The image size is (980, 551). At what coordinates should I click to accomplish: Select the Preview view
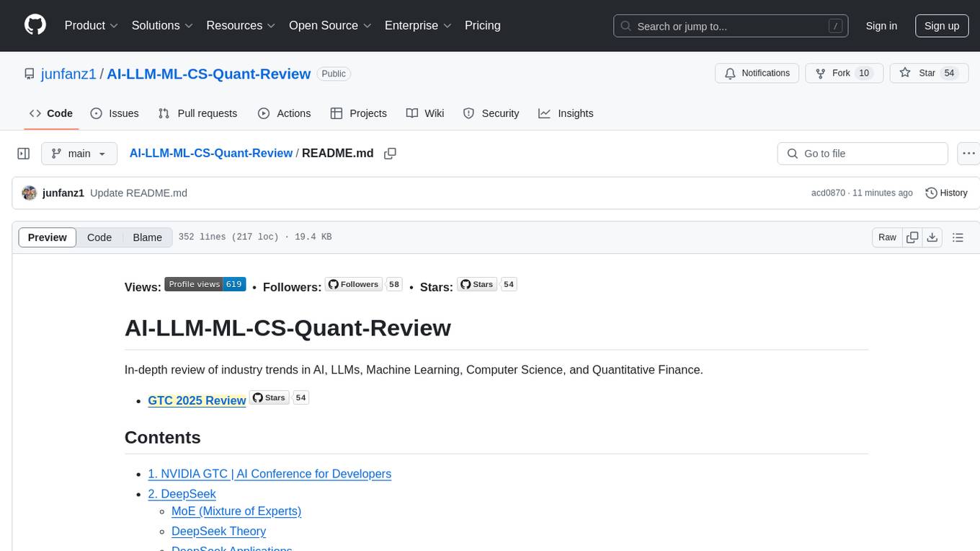point(48,237)
